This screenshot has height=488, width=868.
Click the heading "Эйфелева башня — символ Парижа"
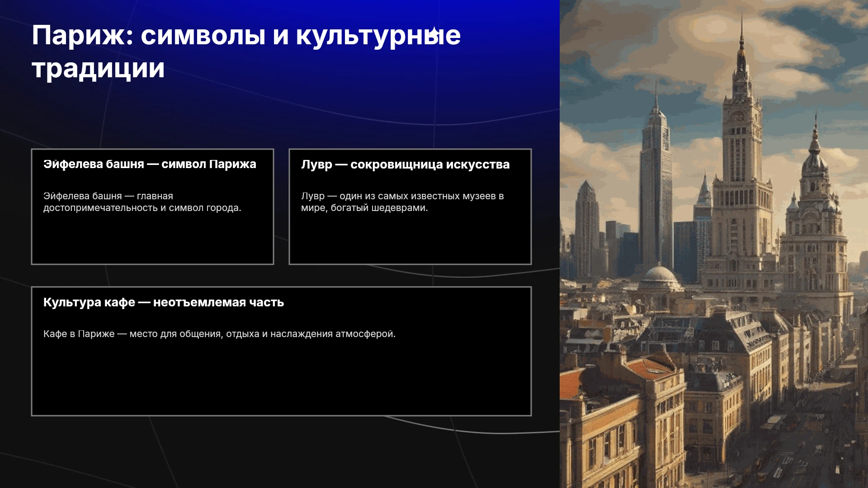[x=150, y=164]
